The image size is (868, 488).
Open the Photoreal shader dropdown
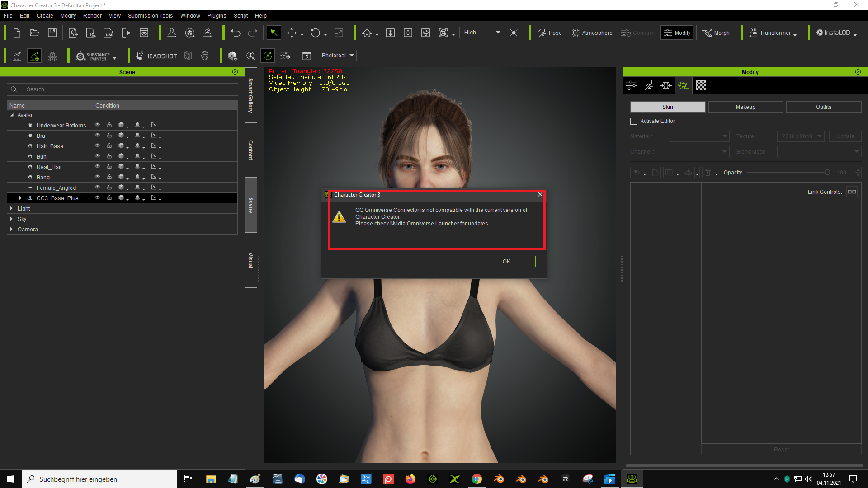click(337, 56)
